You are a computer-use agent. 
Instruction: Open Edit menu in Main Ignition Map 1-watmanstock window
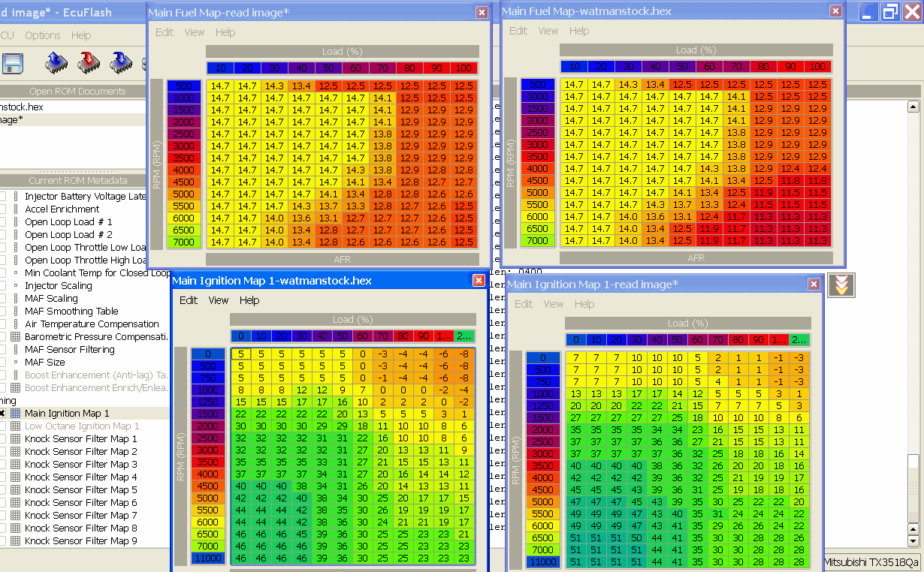pyautogui.click(x=188, y=300)
